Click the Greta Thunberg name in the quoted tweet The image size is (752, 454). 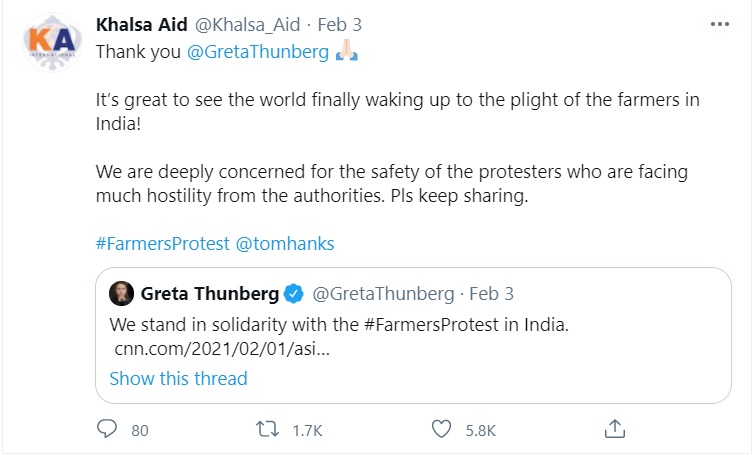[x=208, y=293]
